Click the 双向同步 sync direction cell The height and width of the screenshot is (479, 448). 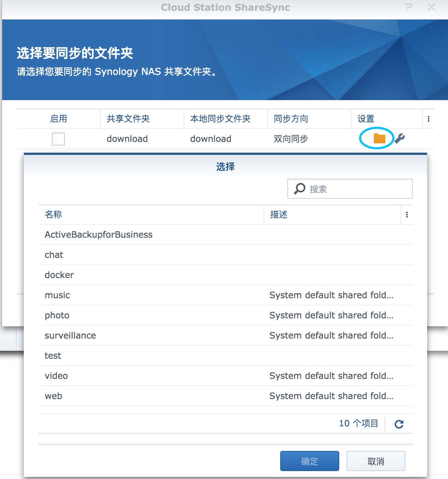pos(291,139)
